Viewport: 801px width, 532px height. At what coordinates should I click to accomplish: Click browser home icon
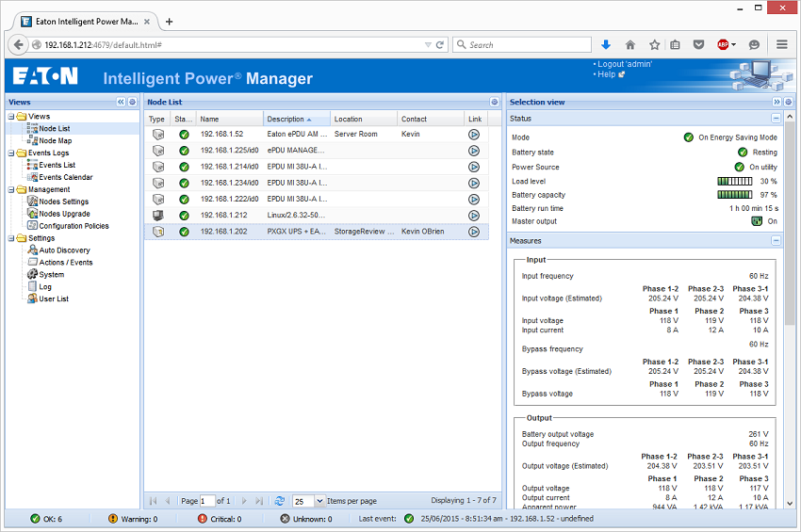[x=629, y=45]
